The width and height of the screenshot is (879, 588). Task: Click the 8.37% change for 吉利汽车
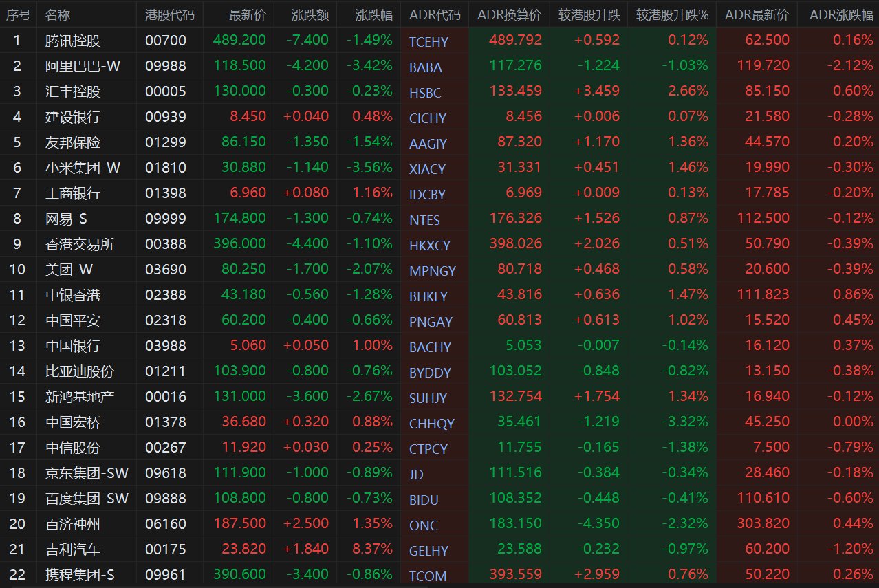click(x=373, y=549)
